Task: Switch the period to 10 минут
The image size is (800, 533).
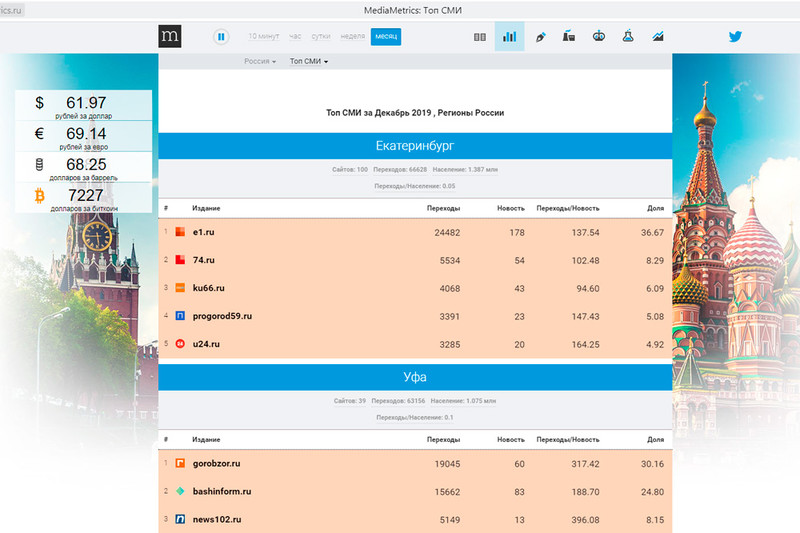Action: pyautogui.click(x=264, y=36)
